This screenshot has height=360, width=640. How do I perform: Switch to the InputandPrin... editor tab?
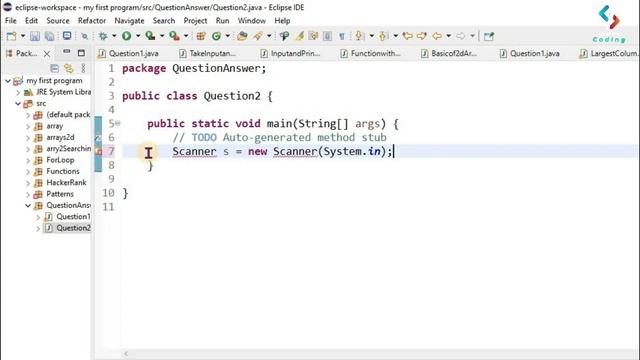291,53
